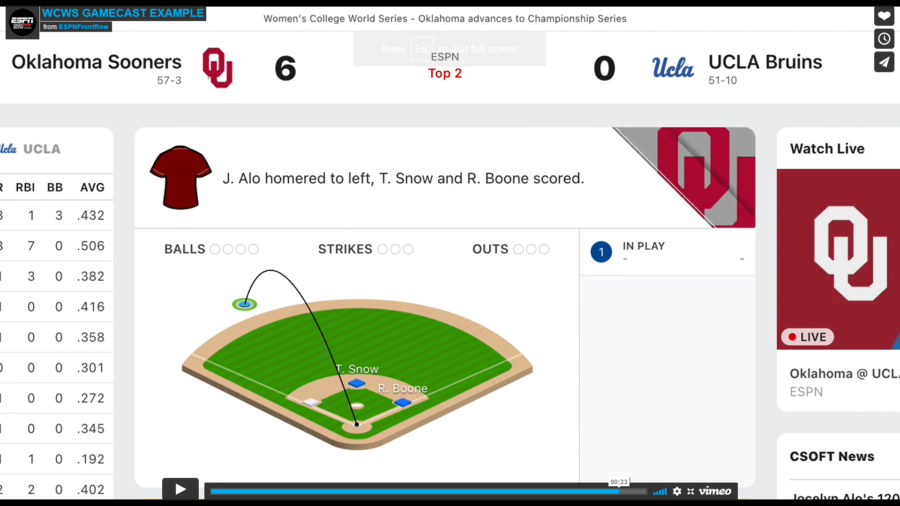This screenshot has width=900, height=506.
Task: Click the Oklahoma advances headline
Action: point(445,18)
